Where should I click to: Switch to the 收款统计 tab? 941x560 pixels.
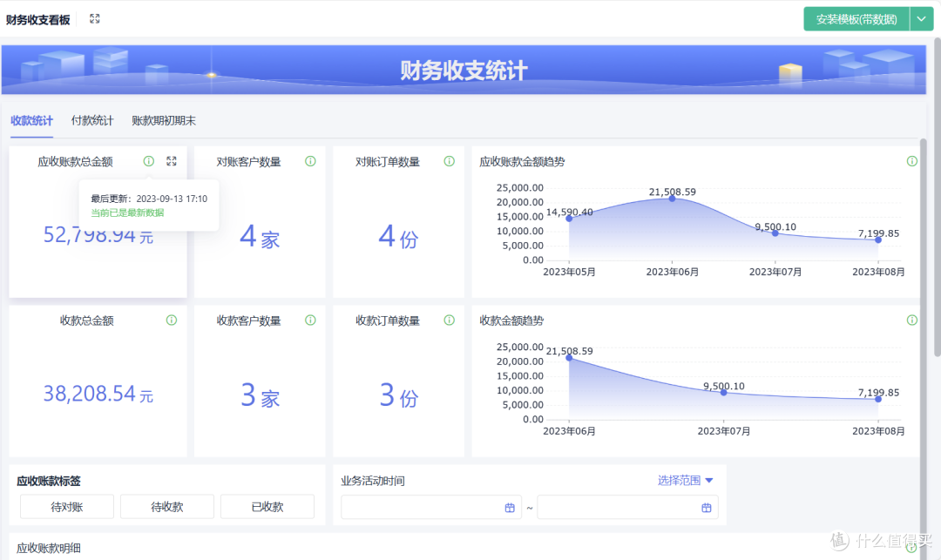pyautogui.click(x=32, y=120)
